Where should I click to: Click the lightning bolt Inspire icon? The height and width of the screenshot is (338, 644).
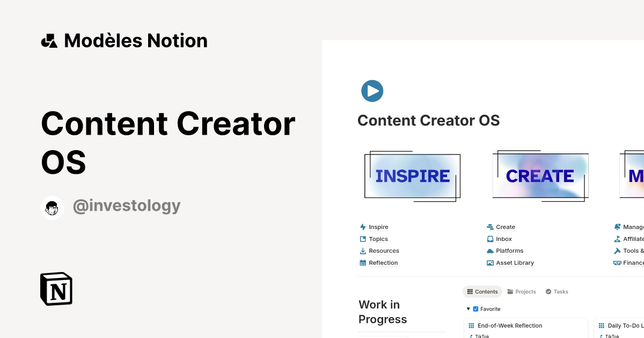[363, 226]
